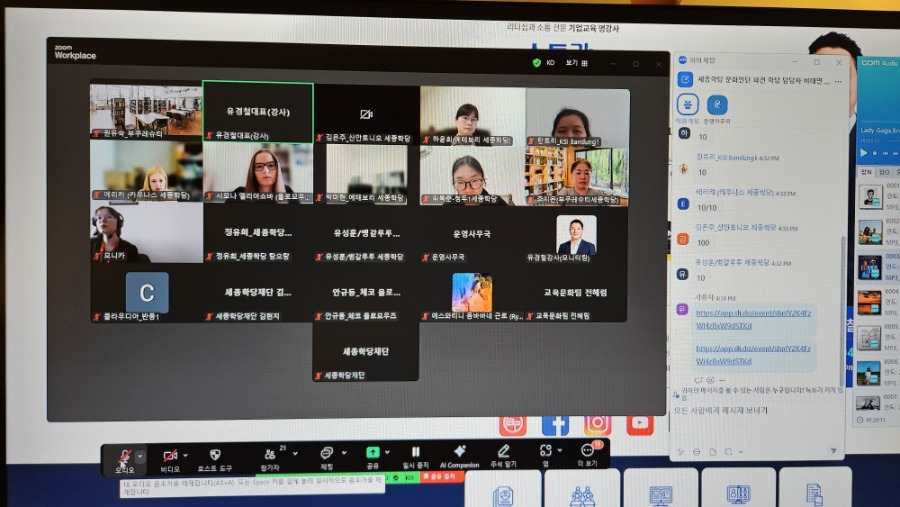Pause sharing with the 일시 중지 icon
This screenshot has height=507, width=900.
pos(416,452)
